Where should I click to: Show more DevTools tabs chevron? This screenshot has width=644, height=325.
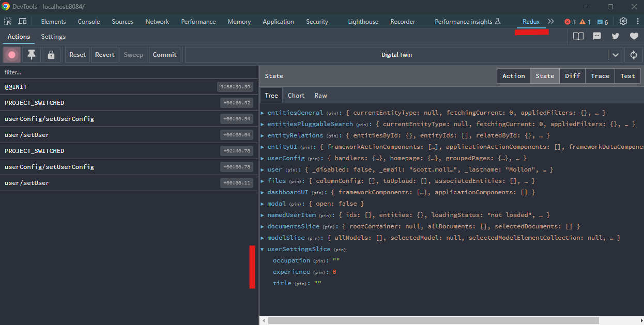(x=550, y=21)
